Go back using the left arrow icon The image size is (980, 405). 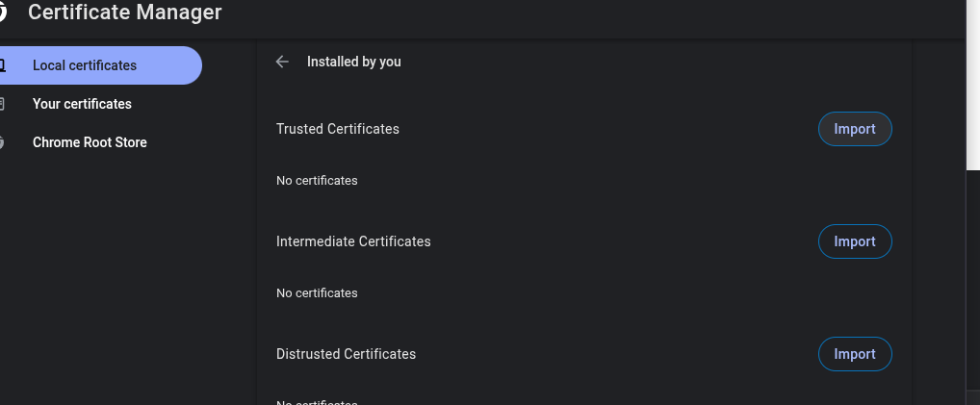282,62
